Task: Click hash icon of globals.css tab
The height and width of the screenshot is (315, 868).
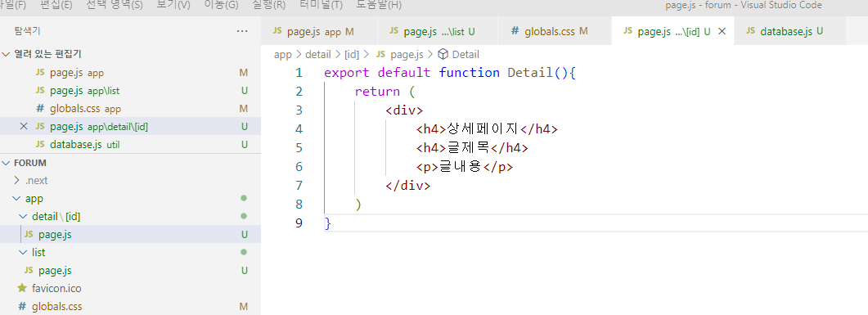Action: 515,31
